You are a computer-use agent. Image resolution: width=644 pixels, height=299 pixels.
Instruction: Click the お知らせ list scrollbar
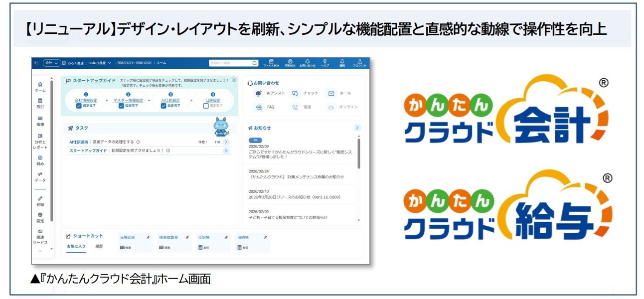pyautogui.click(x=359, y=153)
